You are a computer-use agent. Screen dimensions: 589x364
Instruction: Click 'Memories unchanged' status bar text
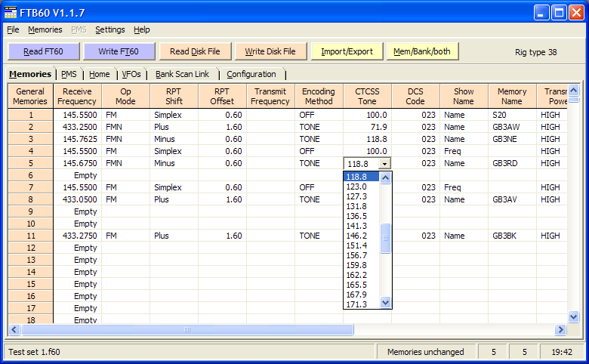[426, 352]
